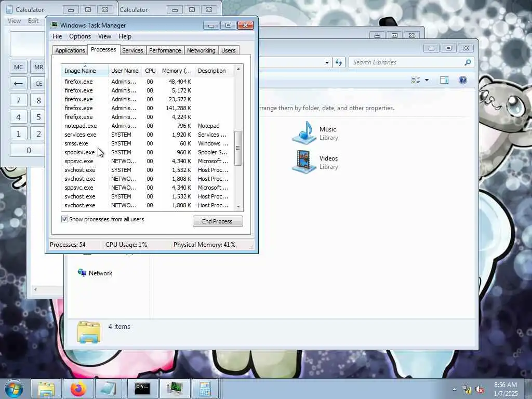Sort processes by Image Name column
This screenshot has height=399, width=532.
tap(85, 71)
